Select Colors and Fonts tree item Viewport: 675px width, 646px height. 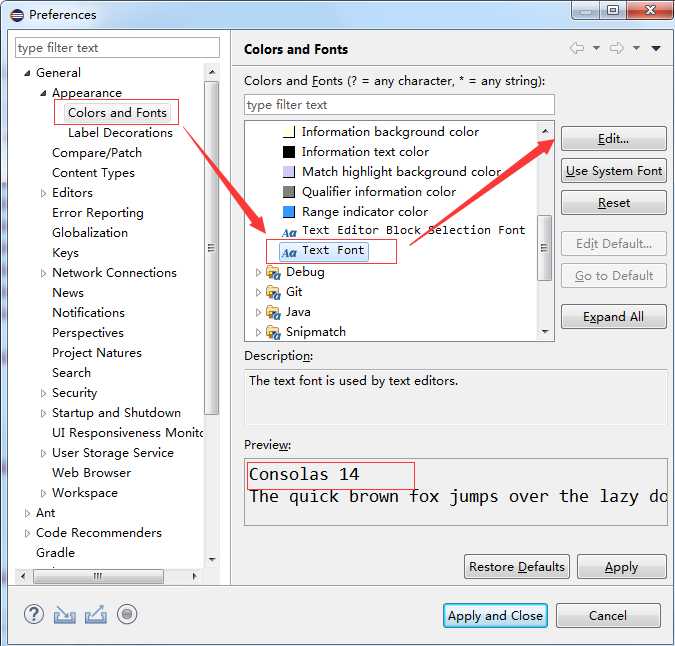click(x=117, y=112)
